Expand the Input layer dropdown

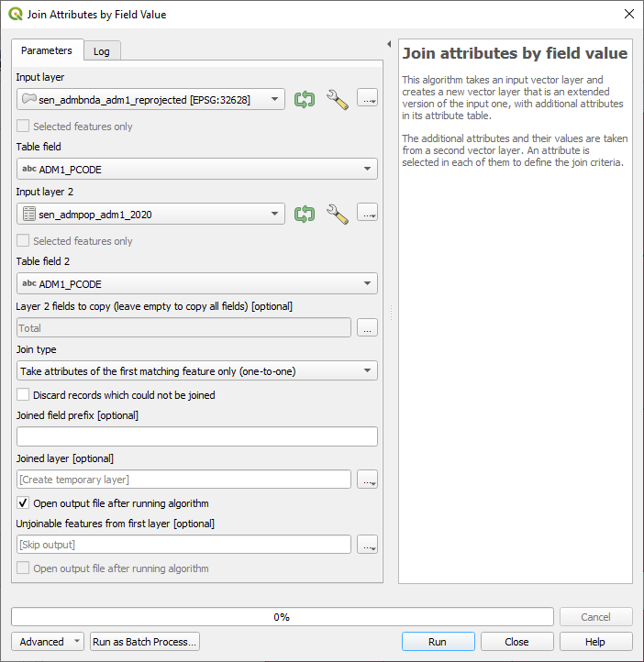pos(150,99)
